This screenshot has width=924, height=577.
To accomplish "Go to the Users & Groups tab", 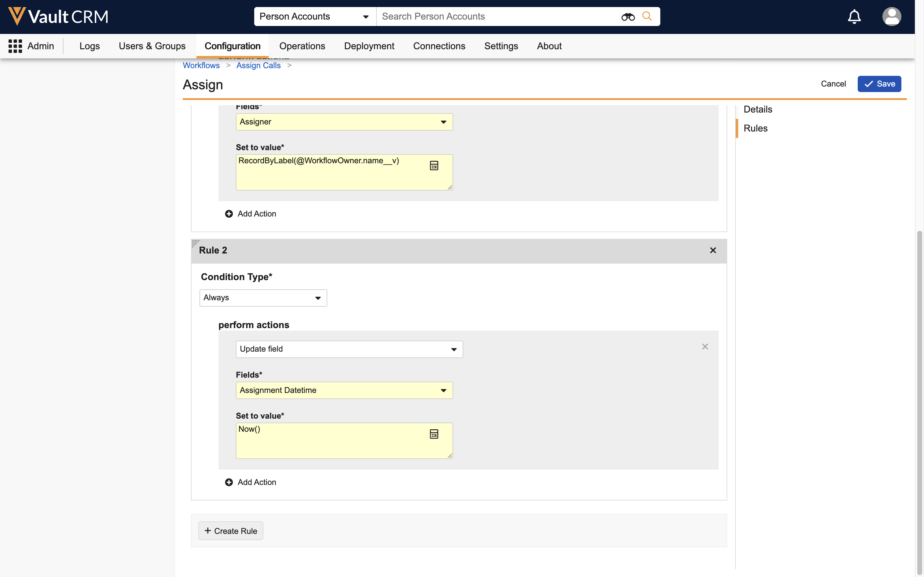I will click(x=152, y=46).
